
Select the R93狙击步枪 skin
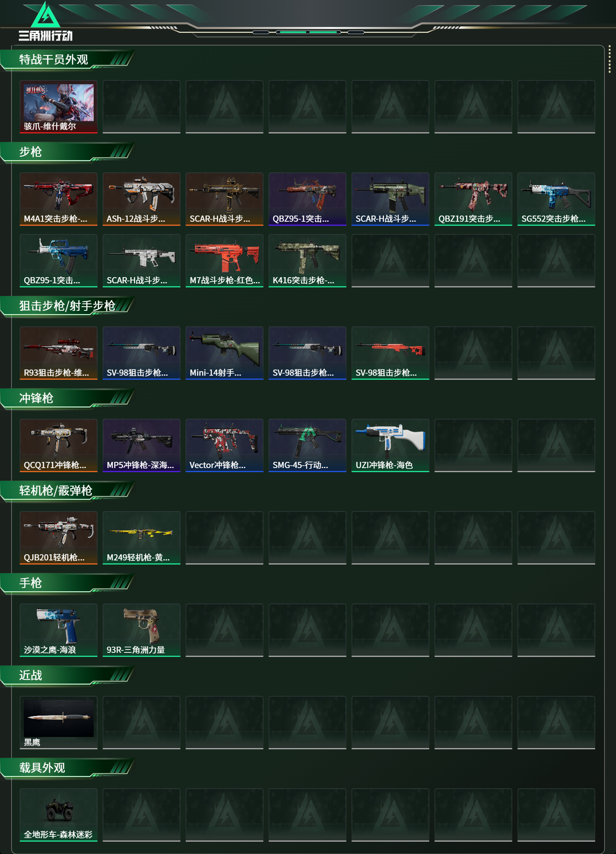tap(59, 353)
